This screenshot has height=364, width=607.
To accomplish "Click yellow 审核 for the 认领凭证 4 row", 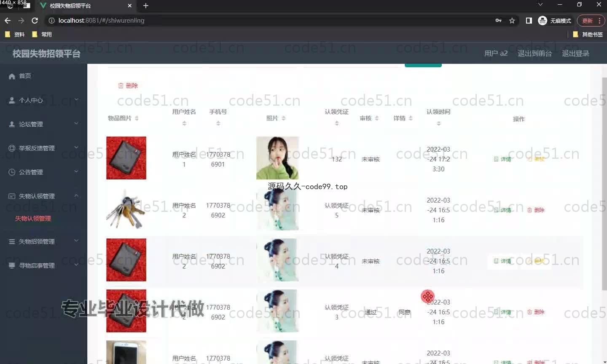I will click(536, 261).
